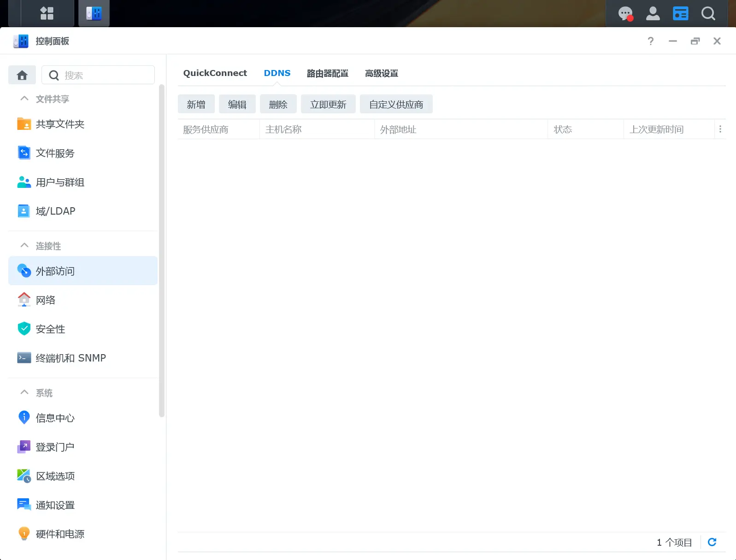Click the 新增 button
Image resolution: width=736 pixels, height=560 pixels.
tap(196, 105)
